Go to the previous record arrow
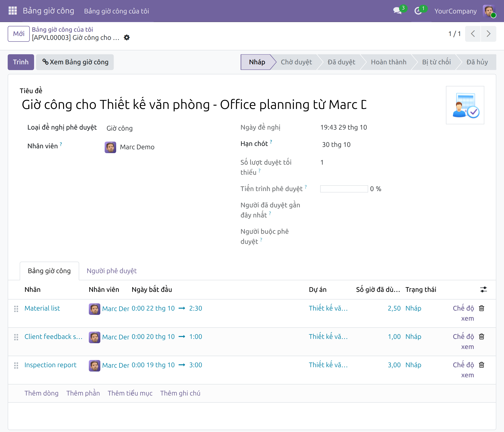 (x=473, y=34)
